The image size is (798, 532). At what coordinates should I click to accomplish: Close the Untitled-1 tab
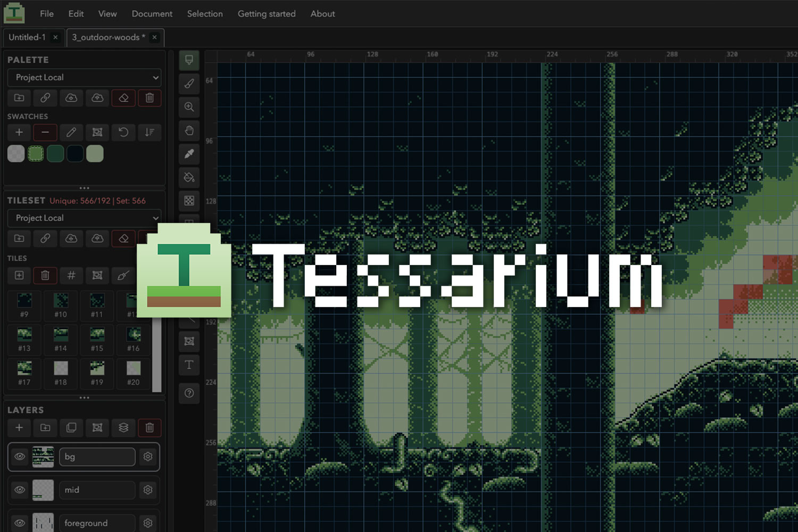pyautogui.click(x=55, y=37)
